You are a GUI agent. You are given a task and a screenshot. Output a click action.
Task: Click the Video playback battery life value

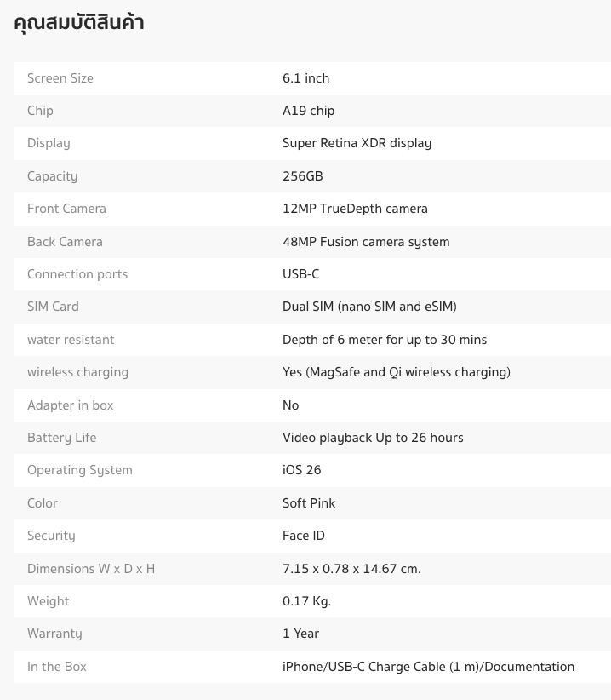point(373,438)
